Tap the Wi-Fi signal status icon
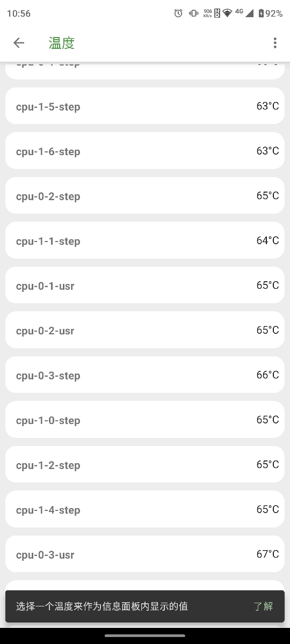Screen dimensions: 290x644 (228, 13)
